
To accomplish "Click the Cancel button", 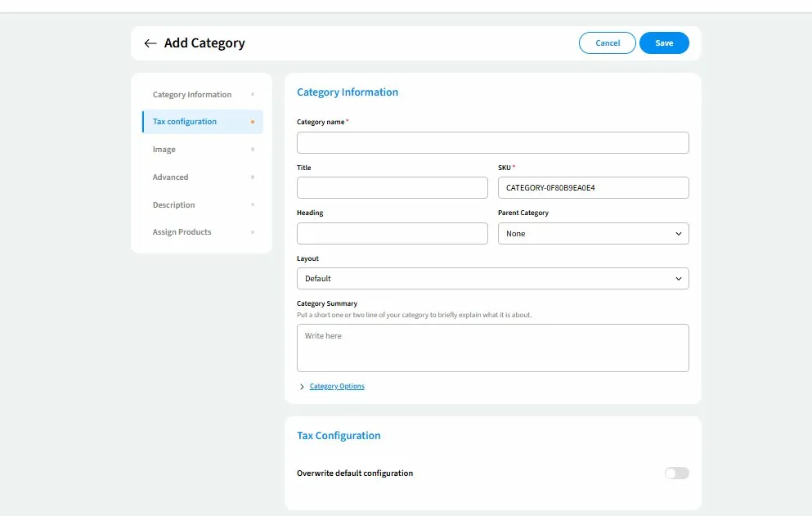I will [x=607, y=43].
